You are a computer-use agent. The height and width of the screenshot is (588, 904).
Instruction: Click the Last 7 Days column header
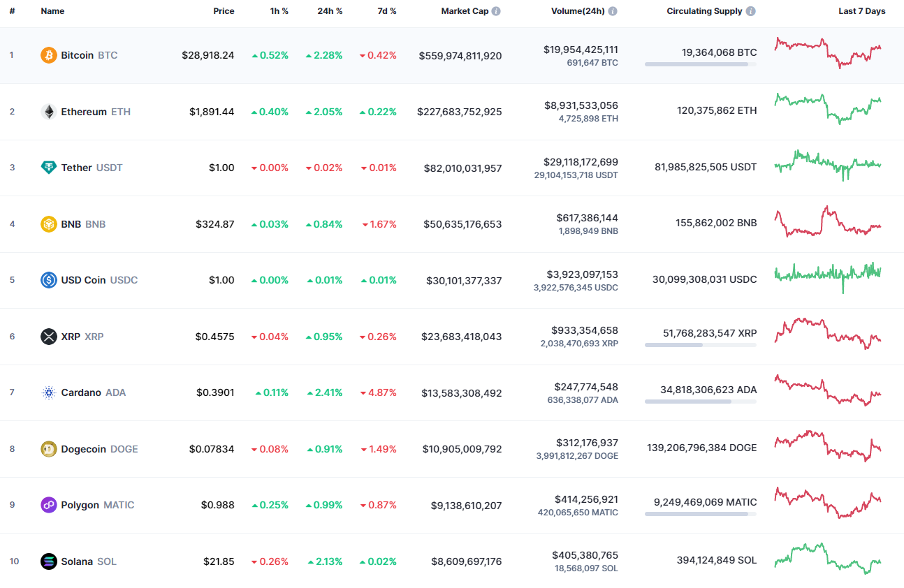(x=861, y=10)
